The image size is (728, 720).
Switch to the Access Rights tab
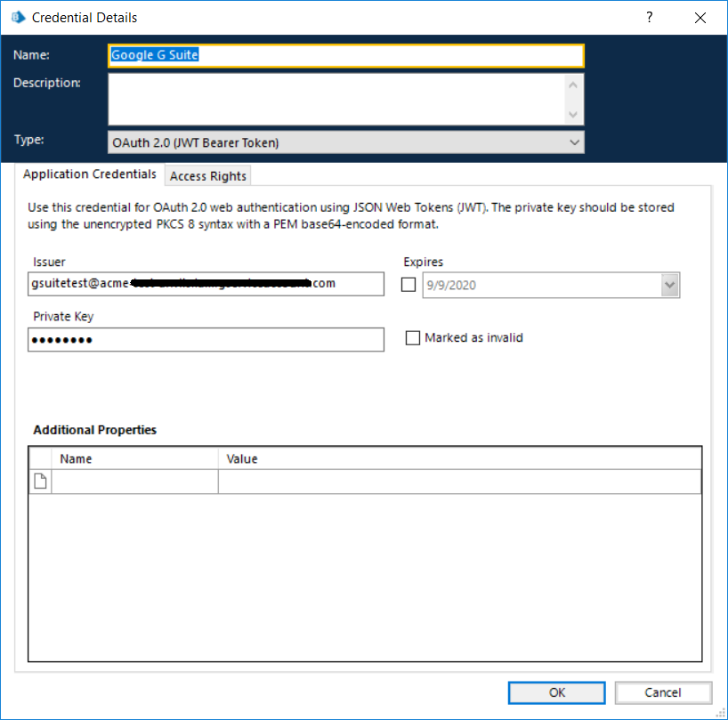click(x=208, y=176)
